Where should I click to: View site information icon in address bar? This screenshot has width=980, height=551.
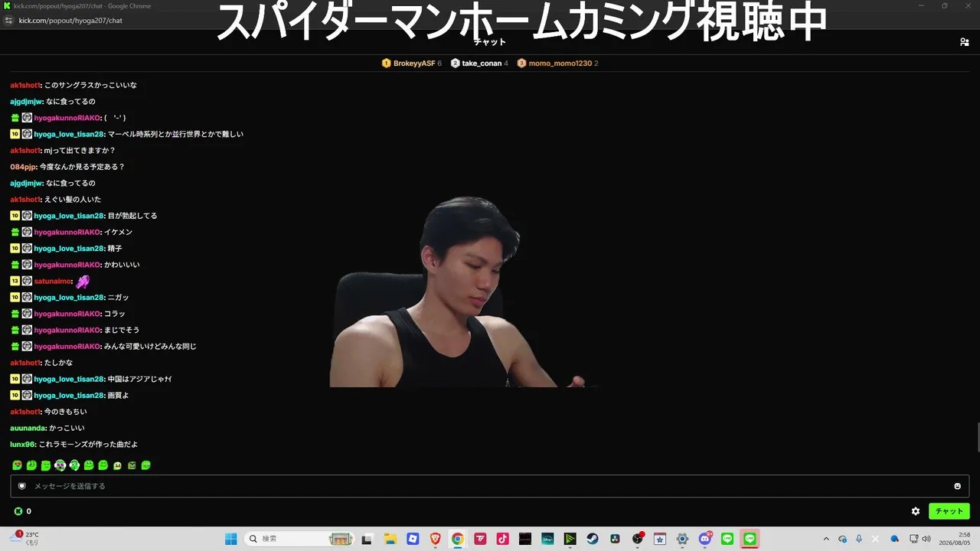[11, 21]
